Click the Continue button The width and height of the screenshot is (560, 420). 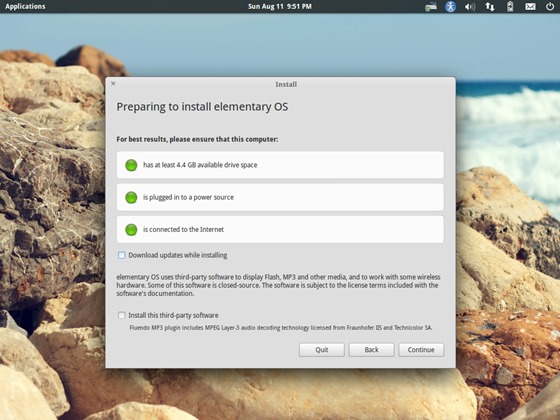421,350
